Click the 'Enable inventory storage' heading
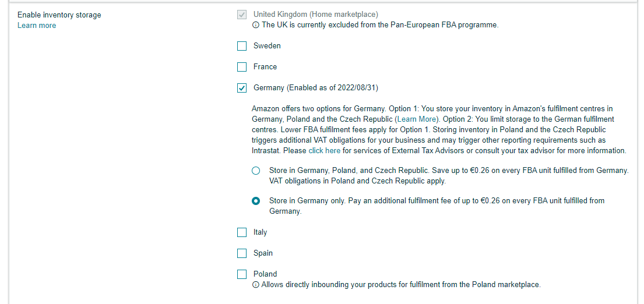Viewport: 644px width, 304px height. 59,15
